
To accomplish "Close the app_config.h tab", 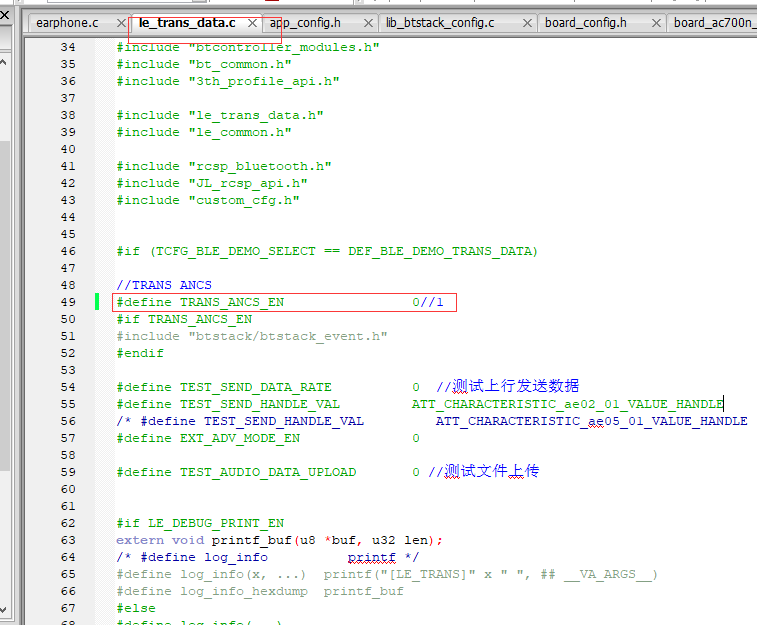I will click(368, 23).
